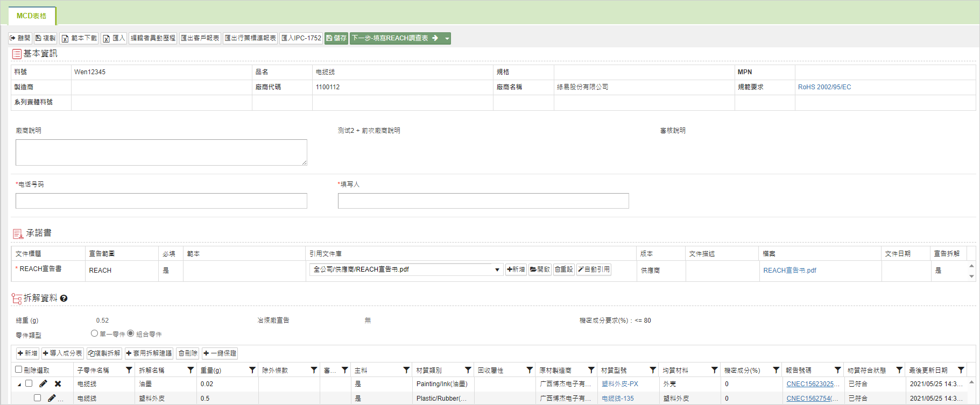Click the 離開 (leave) toolbar button
980x405 pixels.
tap(20, 38)
